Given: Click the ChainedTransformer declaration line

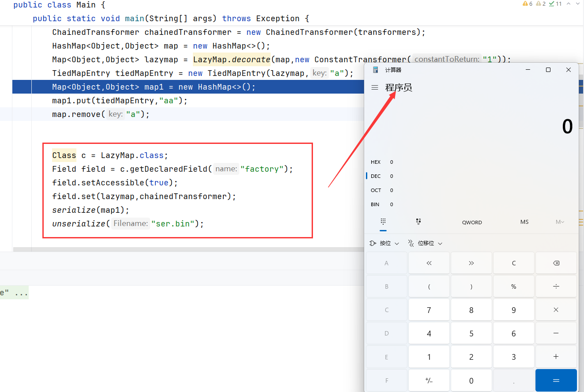Looking at the screenshot, I should (239, 32).
